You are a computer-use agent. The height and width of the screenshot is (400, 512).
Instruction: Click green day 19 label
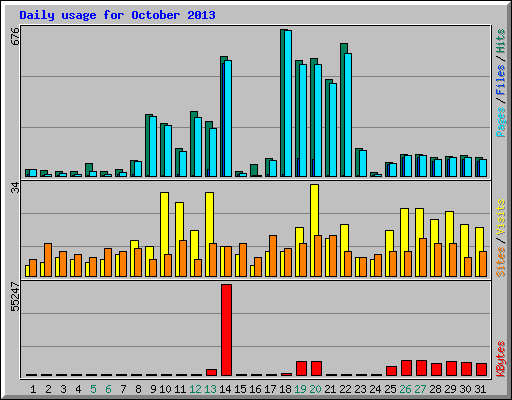(300, 389)
